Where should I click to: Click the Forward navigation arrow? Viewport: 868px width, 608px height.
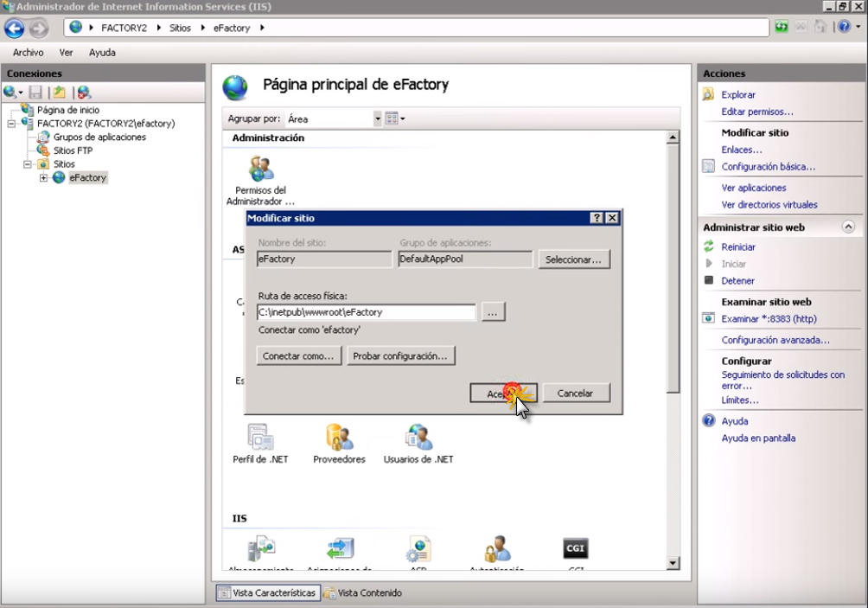pos(39,29)
